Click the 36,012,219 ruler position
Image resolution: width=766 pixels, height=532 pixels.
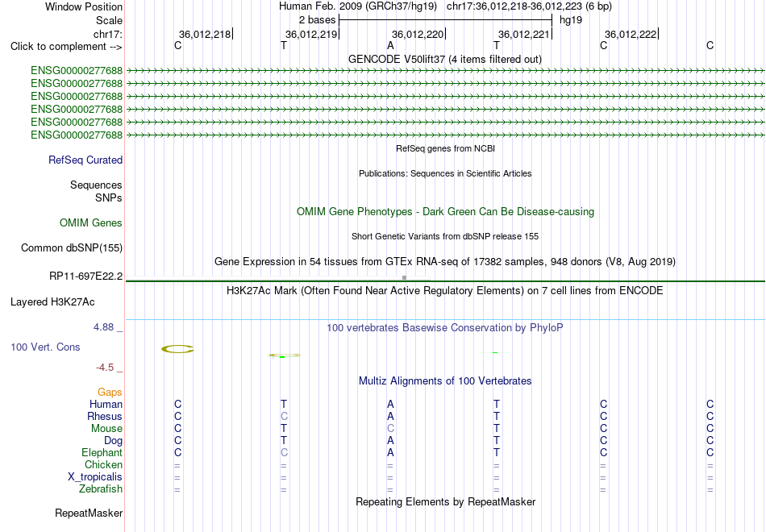coord(311,34)
